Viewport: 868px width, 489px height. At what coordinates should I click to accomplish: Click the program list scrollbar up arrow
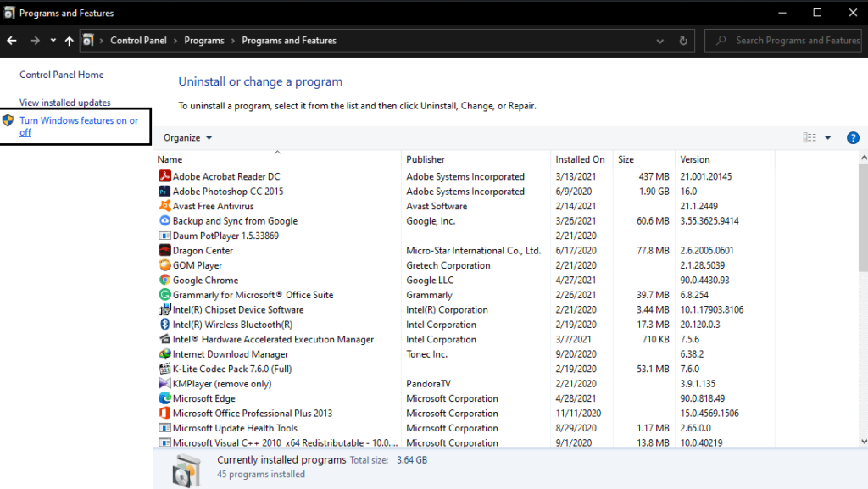click(864, 158)
